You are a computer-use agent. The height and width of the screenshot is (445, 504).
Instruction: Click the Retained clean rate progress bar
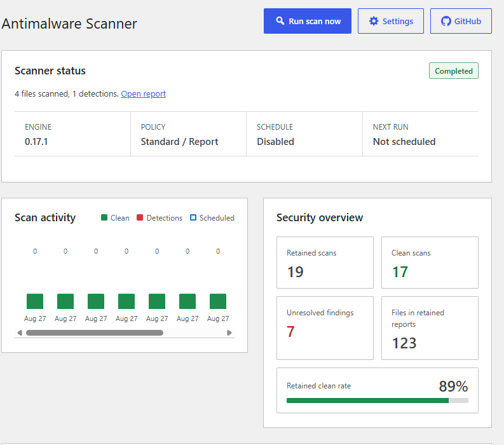pyautogui.click(x=378, y=400)
